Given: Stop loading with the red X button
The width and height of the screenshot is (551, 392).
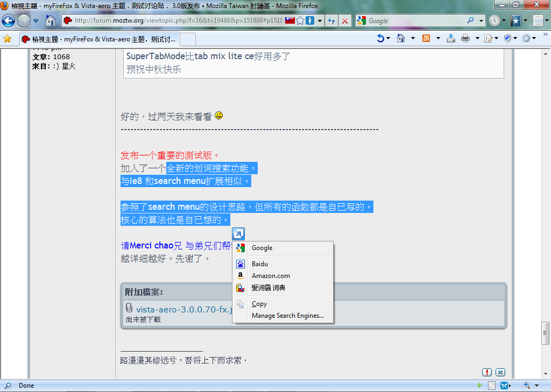Looking at the screenshot, I should point(345,21).
